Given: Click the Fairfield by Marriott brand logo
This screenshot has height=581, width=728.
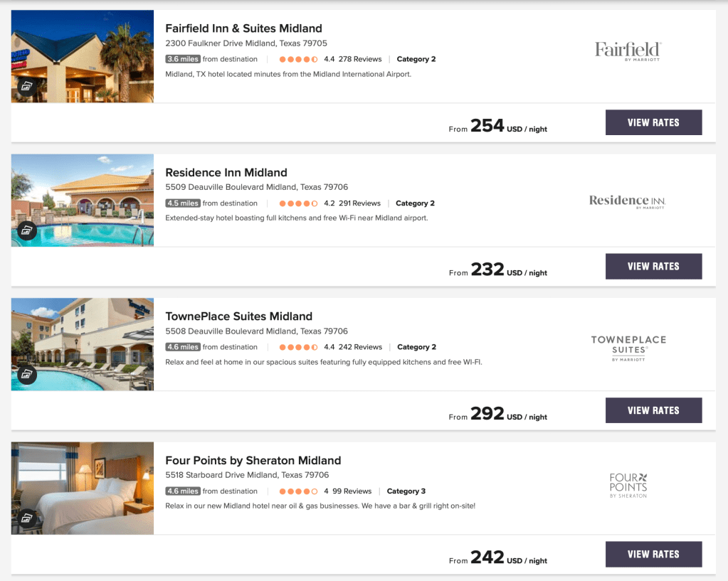Looking at the screenshot, I should coord(628,51).
